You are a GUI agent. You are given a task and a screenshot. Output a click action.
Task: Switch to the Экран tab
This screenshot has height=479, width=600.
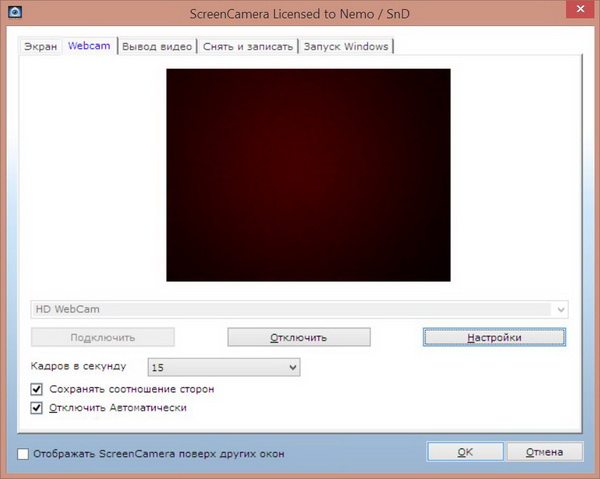click(41, 47)
